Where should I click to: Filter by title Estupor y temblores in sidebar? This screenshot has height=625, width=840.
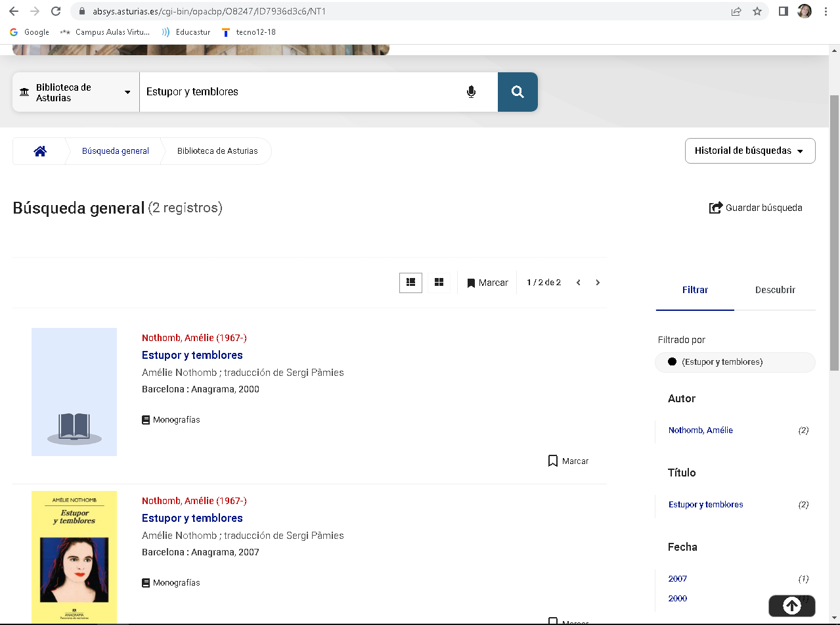706,505
